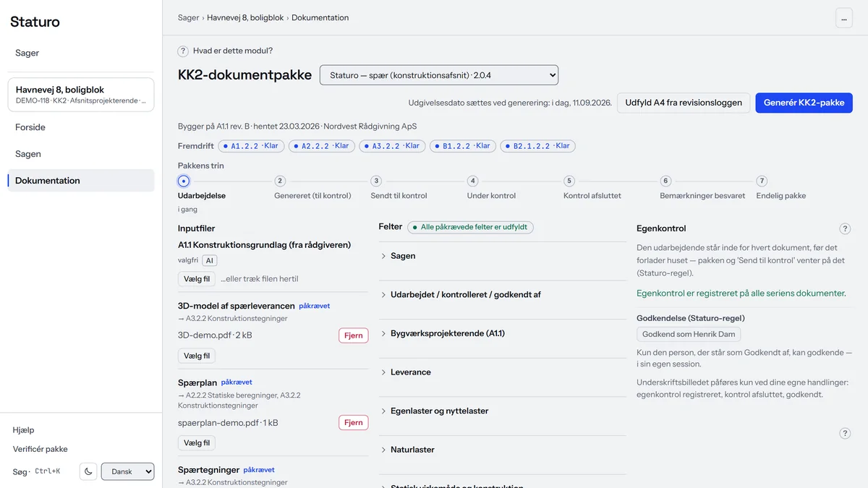
Task: Click 'Alle påkrævede felter er udfyldt' status badge
Action: click(x=470, y=227)
